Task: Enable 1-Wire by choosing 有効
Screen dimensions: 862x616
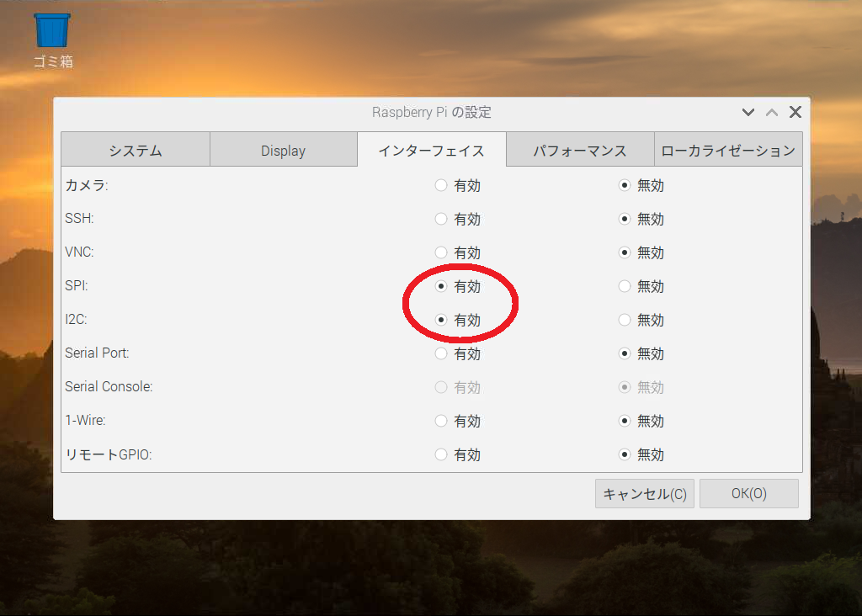Action: (x=441, y=422)
